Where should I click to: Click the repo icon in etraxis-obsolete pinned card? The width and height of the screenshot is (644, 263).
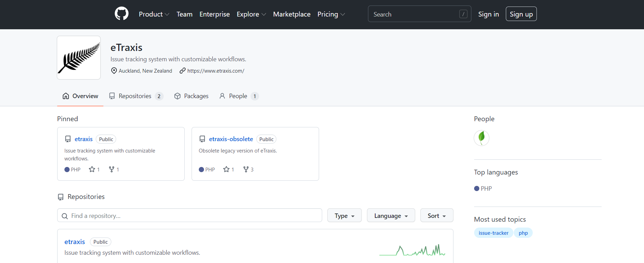click(202, 139)
